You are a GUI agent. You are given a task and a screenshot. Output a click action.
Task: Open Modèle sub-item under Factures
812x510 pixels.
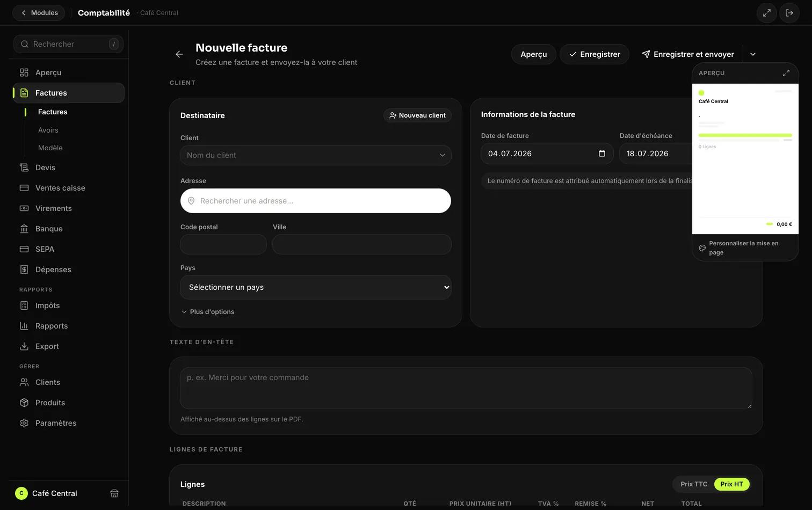(50, 148)
